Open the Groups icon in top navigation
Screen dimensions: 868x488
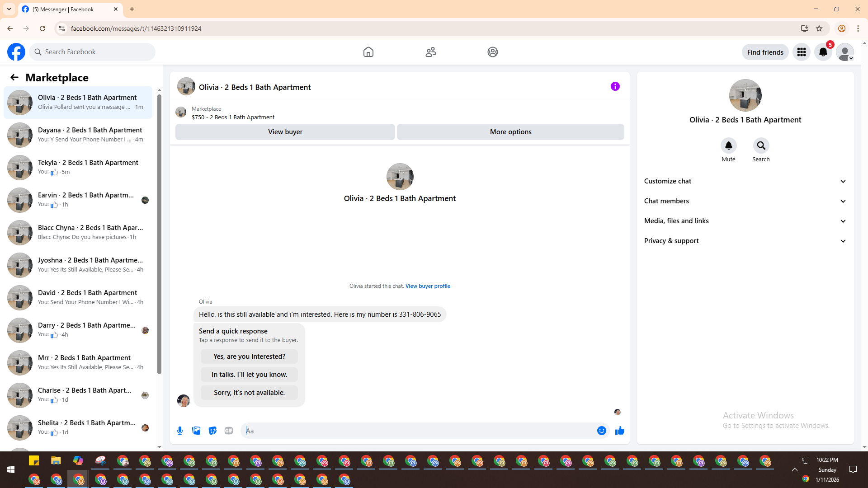[493, 52]
